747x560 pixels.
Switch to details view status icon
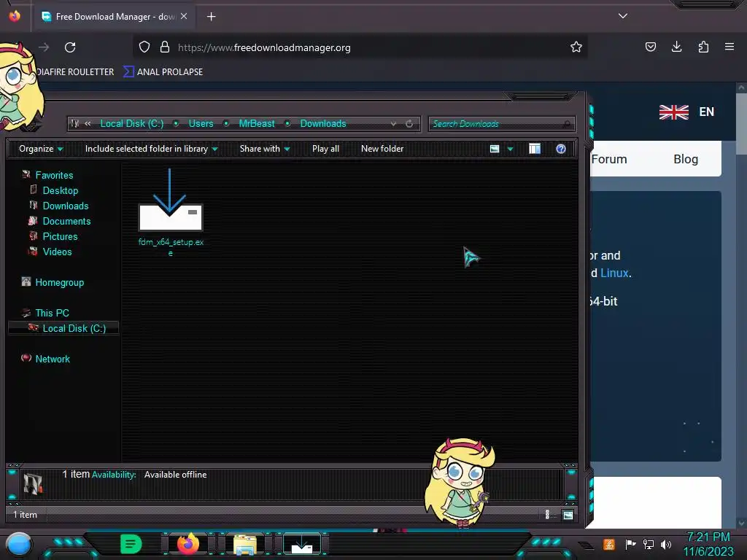[547, 514]
